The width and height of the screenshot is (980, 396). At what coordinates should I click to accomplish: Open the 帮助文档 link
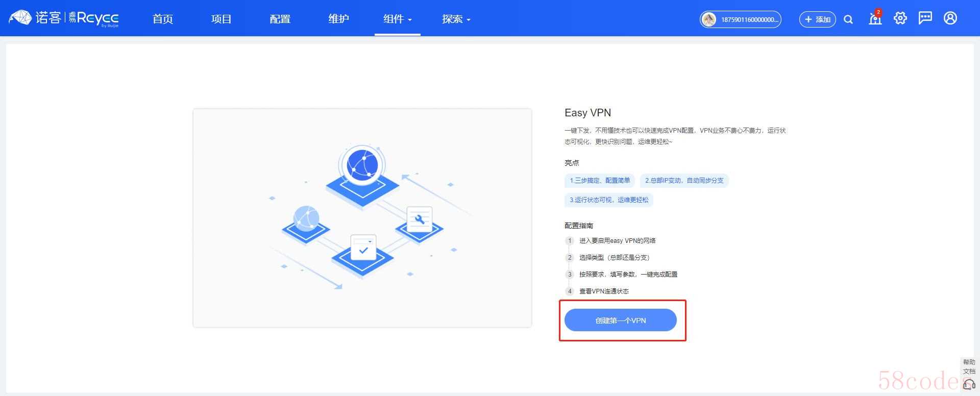coord(969,366)
